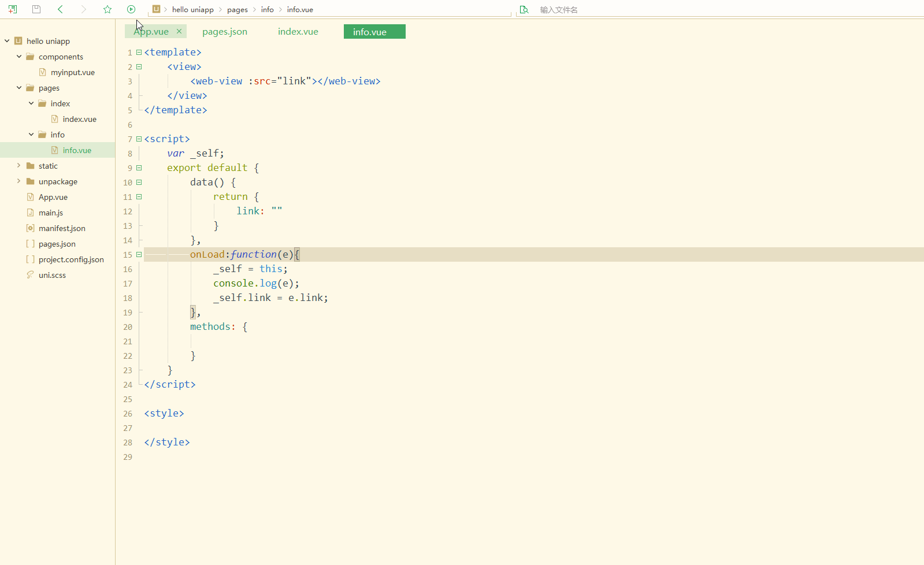
Task: Click 'var _self;' on line 8
Action: [195, 154]
